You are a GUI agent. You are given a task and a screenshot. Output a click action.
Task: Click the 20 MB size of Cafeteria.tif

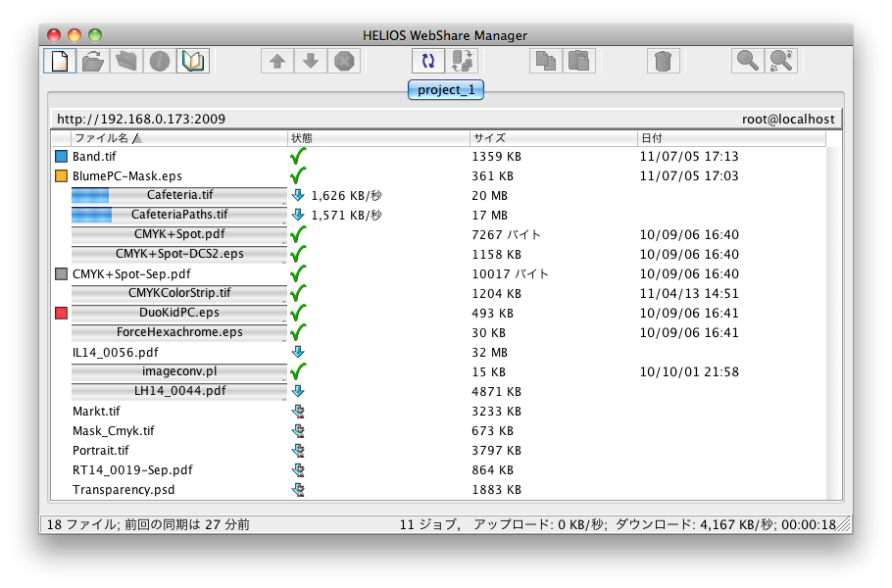point(490,196)
